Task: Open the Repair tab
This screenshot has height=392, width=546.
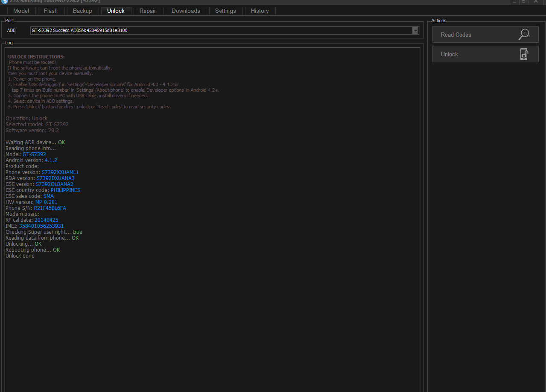Action: [148, 11]
